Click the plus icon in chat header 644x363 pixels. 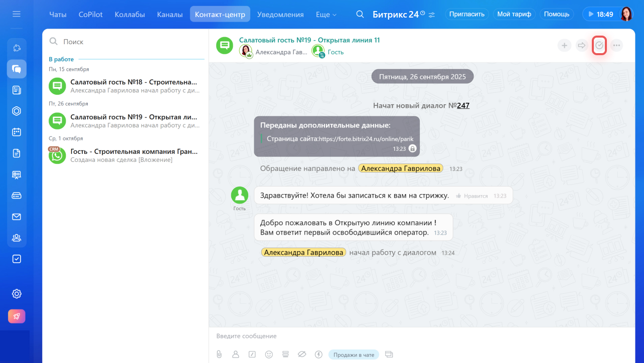(x=564, y=46)
